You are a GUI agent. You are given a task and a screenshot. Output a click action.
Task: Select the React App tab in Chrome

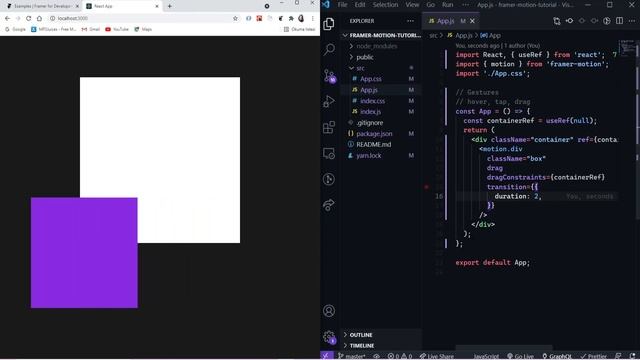(122, 6)
